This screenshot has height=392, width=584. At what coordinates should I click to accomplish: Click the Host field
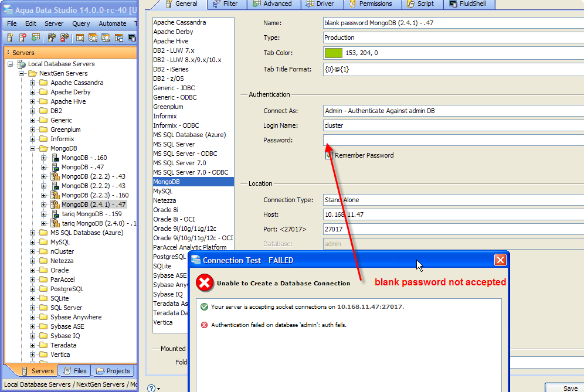click(x=453, y=214)
